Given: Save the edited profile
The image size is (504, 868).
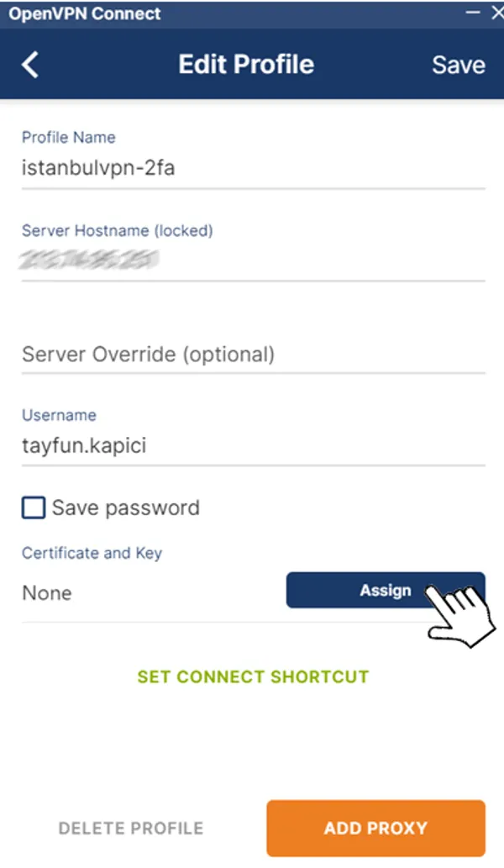Looking at the screenshot, I should click(x=458, y=66).
